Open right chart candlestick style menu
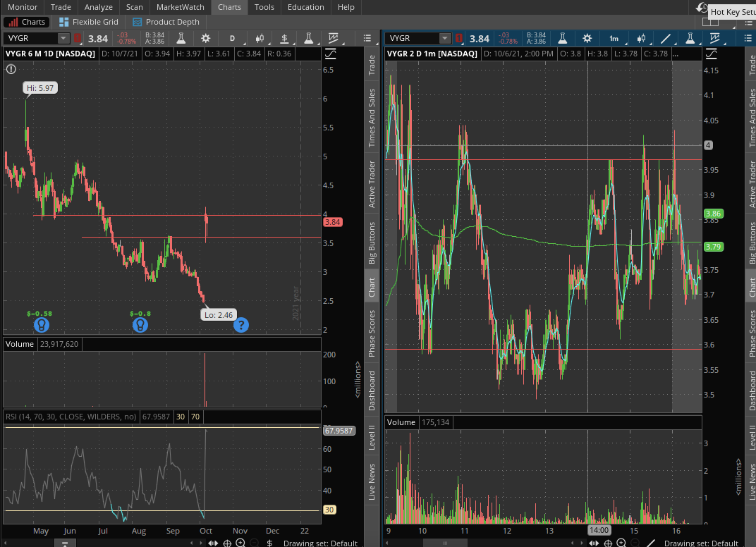 [x=641, y=38]
